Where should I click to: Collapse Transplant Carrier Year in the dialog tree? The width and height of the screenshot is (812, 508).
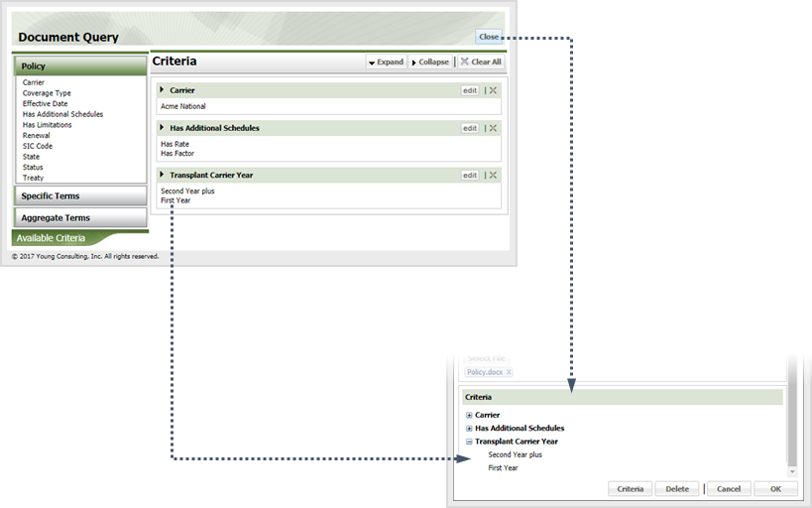469,442
